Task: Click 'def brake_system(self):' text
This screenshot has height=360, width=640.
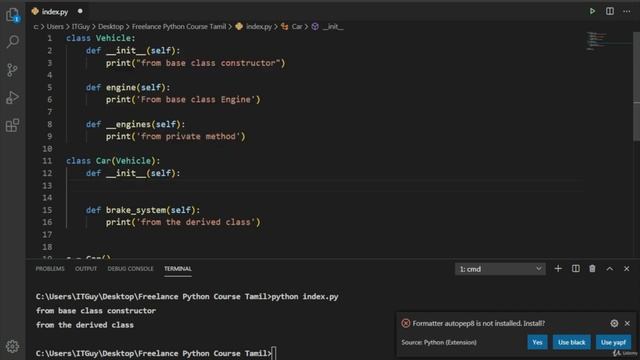Action: pyautogui.click(x=143, y=210)
